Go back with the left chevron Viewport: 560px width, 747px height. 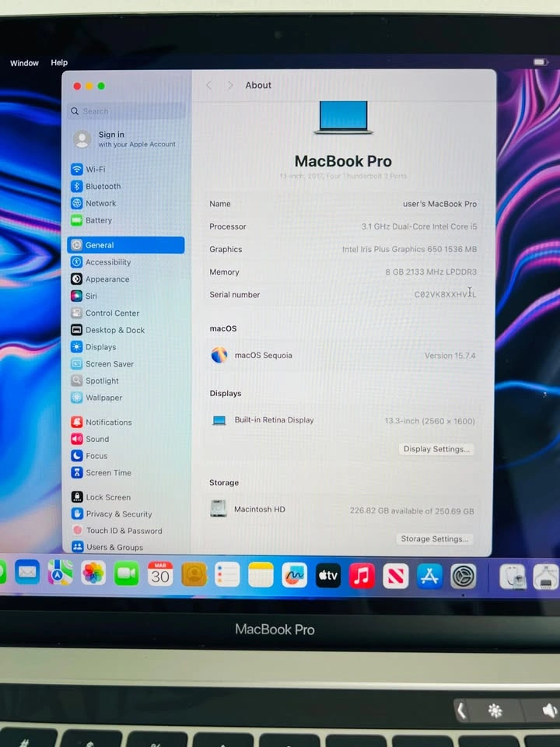point(208,86)
